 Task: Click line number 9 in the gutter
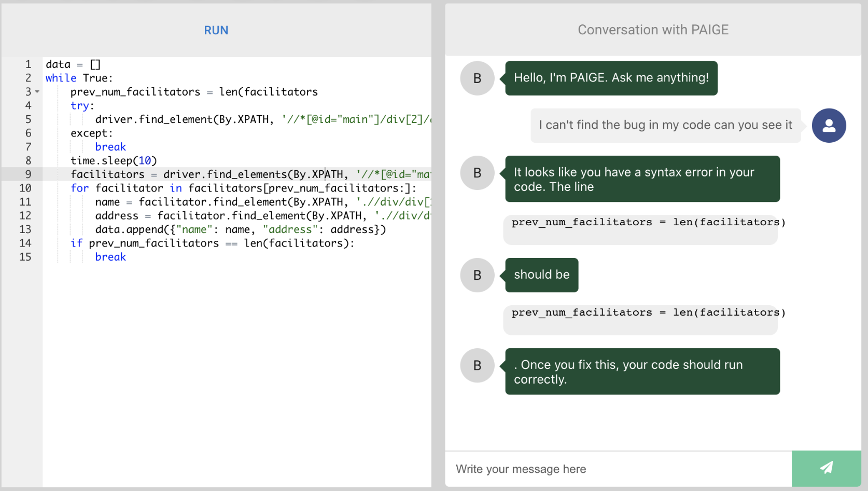28,174
